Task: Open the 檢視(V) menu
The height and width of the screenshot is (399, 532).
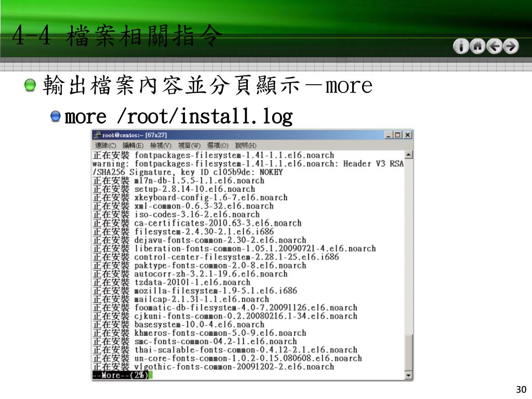Action: tap(161, 145)
